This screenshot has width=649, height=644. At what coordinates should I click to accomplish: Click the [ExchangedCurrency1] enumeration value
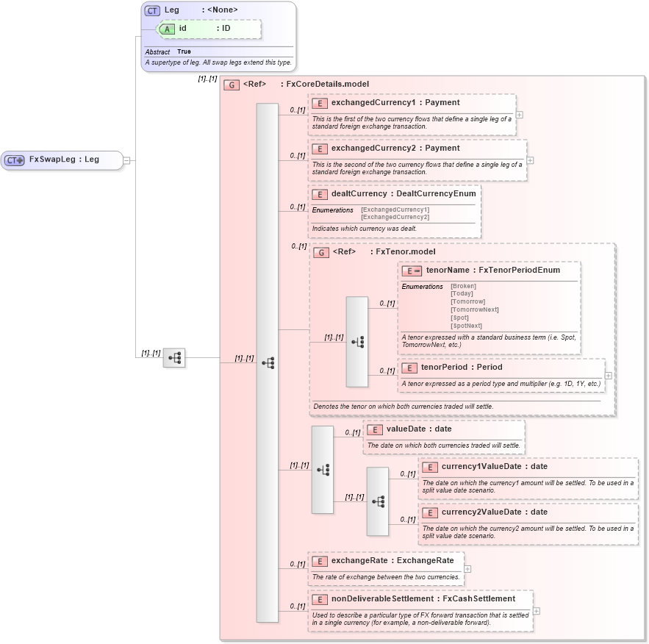point(395,210)
